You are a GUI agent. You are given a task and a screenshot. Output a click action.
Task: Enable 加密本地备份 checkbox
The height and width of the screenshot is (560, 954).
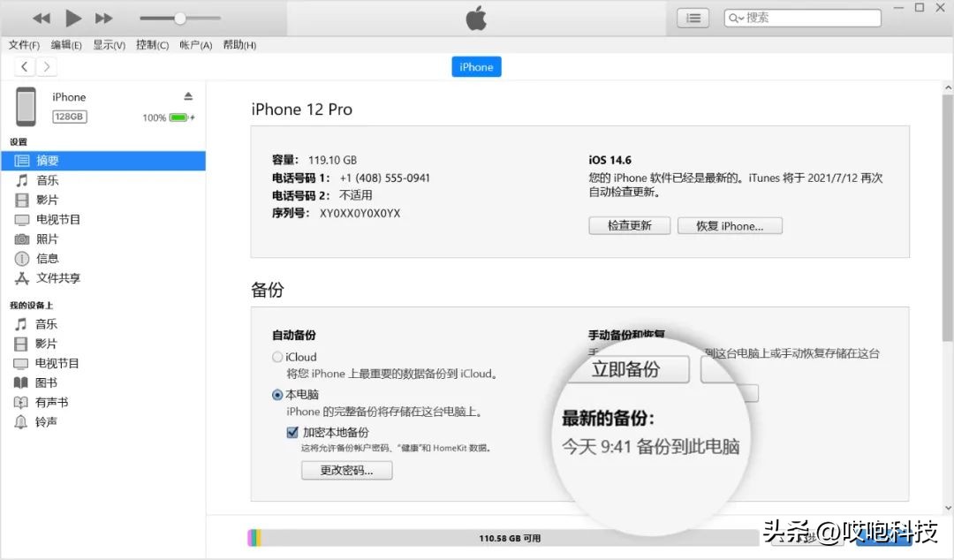tap(292, 432)
